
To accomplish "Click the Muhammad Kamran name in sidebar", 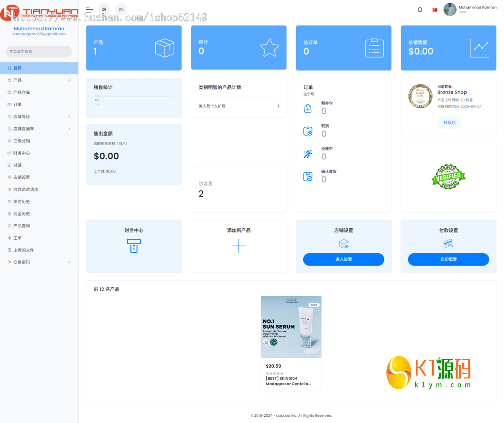I will [x=39, y=29].
